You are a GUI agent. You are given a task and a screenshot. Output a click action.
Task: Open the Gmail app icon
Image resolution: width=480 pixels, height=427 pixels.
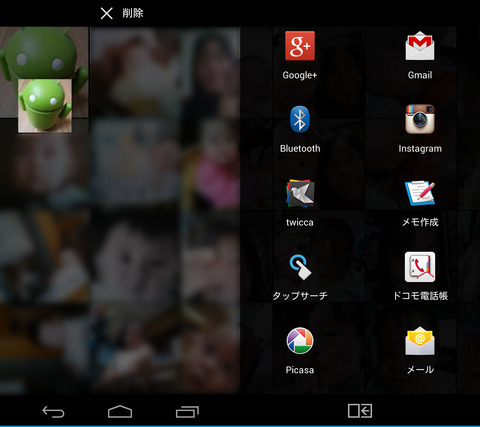420,46
